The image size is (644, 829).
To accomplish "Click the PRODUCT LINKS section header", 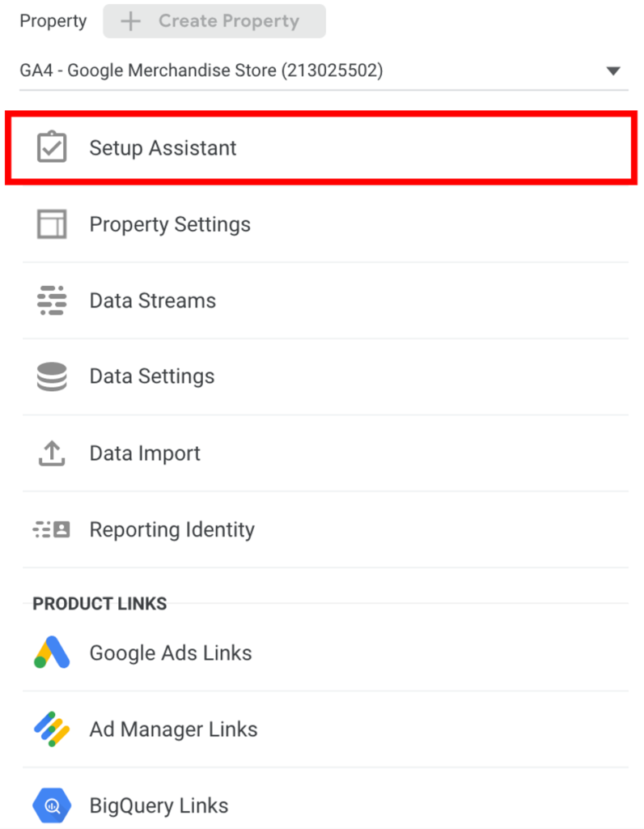I will pos(100,603).
